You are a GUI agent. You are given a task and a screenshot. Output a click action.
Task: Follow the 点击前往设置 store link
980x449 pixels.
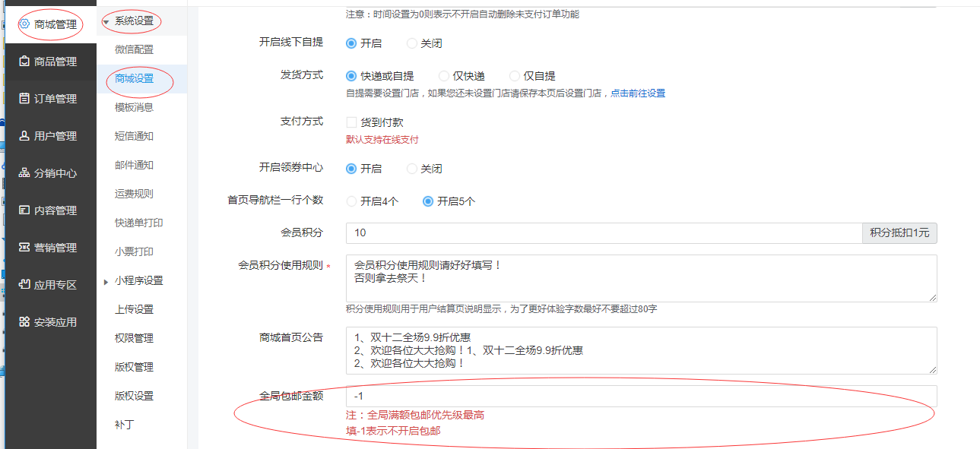point(638,93)
